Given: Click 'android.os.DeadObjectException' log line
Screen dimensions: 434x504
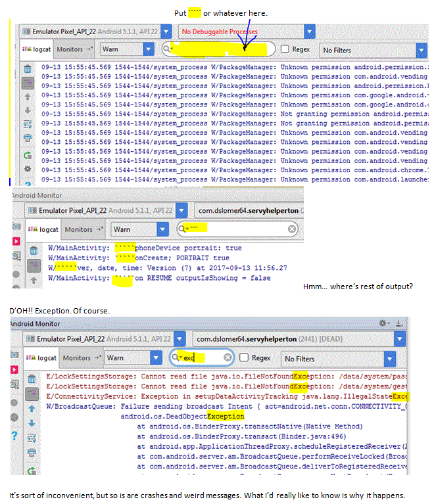Looking at the screenshot, I should (x=182, y=417).
